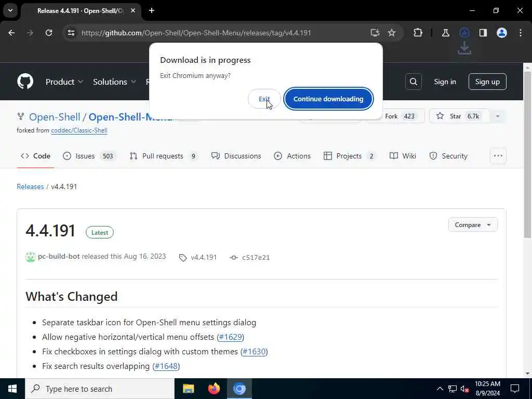Click the pc-build-bot avatar
This screenshot has height=399, width=532.
30,257
